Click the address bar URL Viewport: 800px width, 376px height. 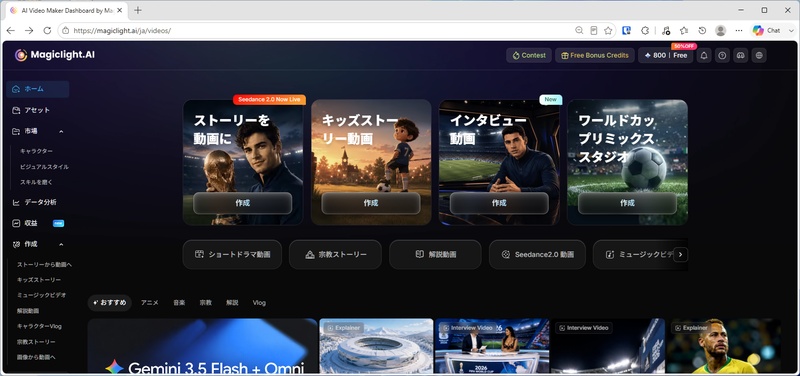point(122,31)
